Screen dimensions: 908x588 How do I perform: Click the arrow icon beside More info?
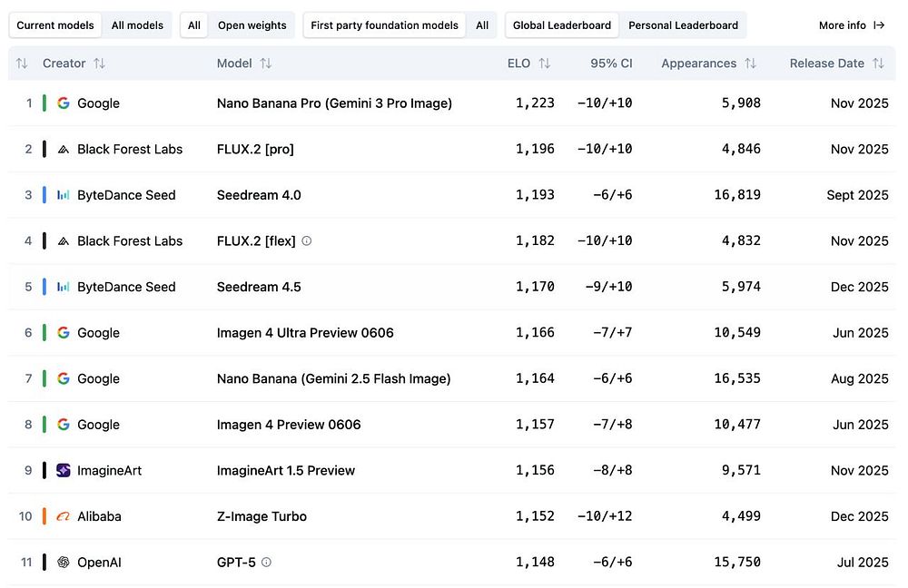(879, 24)
